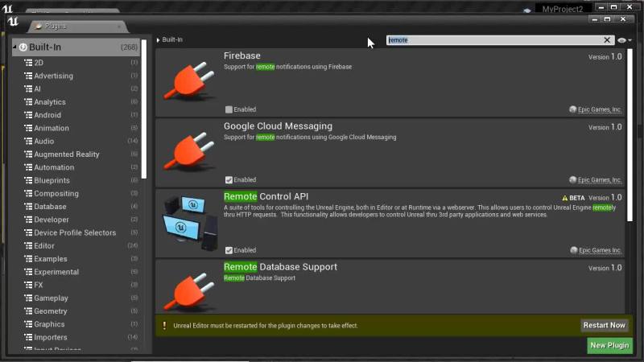Viewport: 644px width, 362px height.
Task: Enable the Firebase plugin checkbox
Action: click(x=229, y=109)
